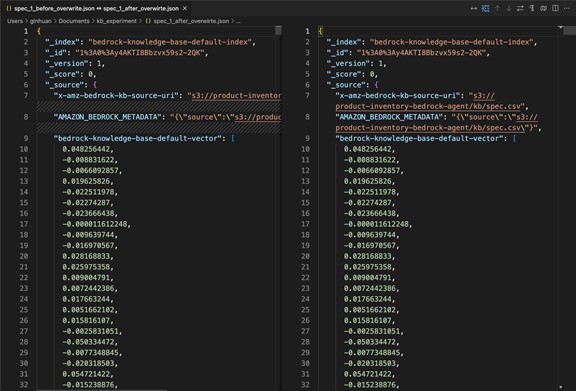
Task: Click the first double-arrow diff toolbar icon
Action: click(474, 8)
